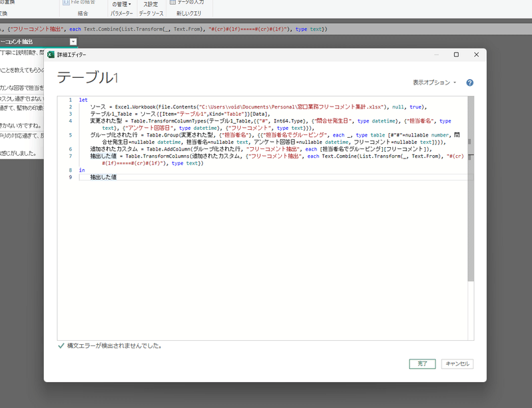Maximize the 詳細エディター dialog
This screenshot has height=408, width=532.
coord(456,55)
